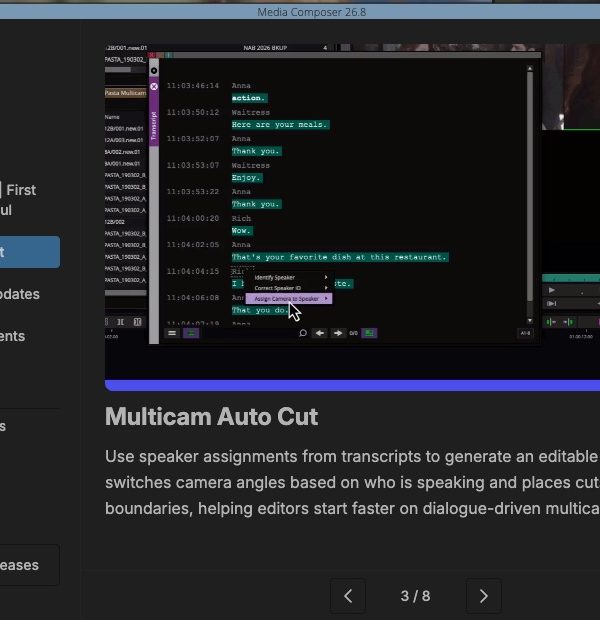Click the black circle icon above the Transcript tab
The image size is (600, 620).
click(x=154, y=71)
